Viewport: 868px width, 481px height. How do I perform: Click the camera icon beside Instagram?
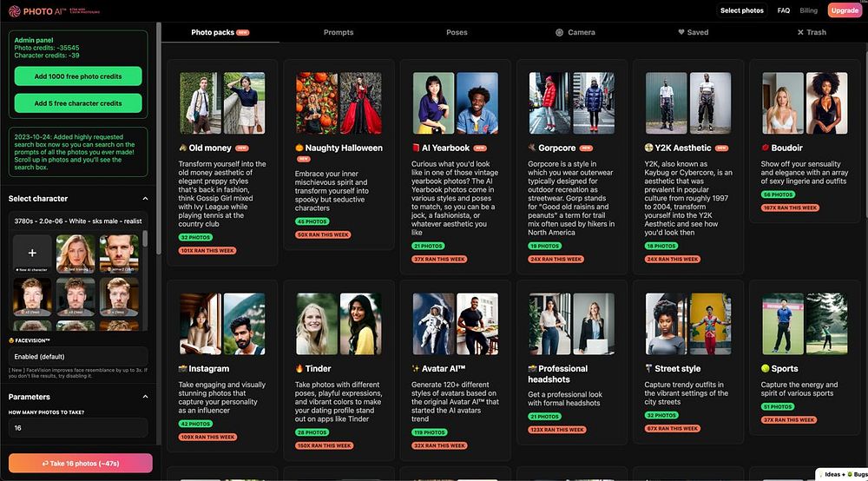tap(182, 369)
